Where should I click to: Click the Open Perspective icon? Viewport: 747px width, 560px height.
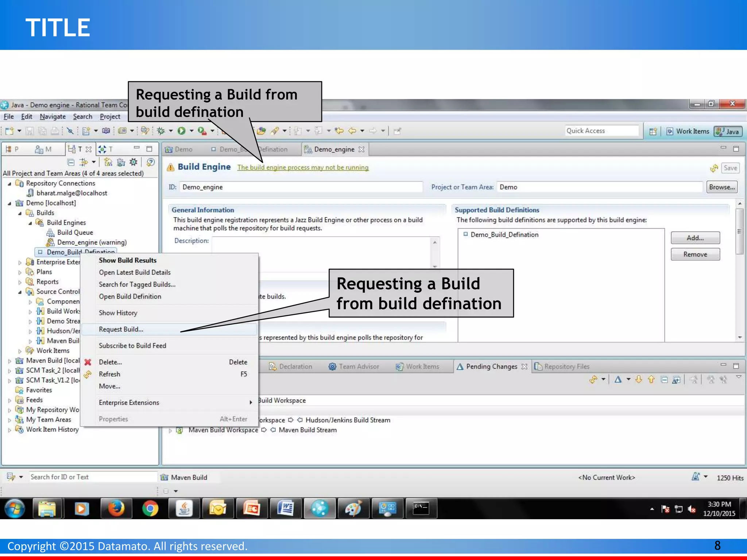pyautogui.click(x=653, y=131)
